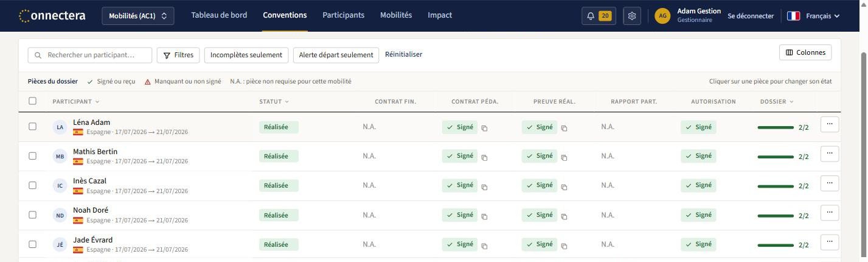Click the Incomplètes seulement button
This screenshot has height=262, width=868.
pos(246,55)
